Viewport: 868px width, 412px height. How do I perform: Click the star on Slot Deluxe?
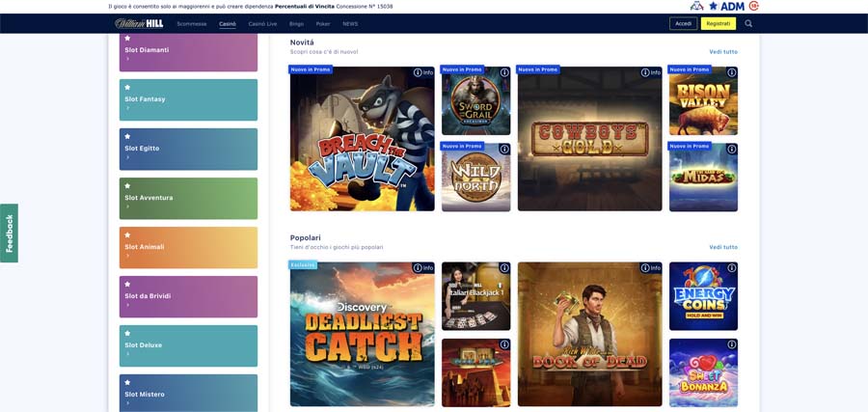point(127,334)
